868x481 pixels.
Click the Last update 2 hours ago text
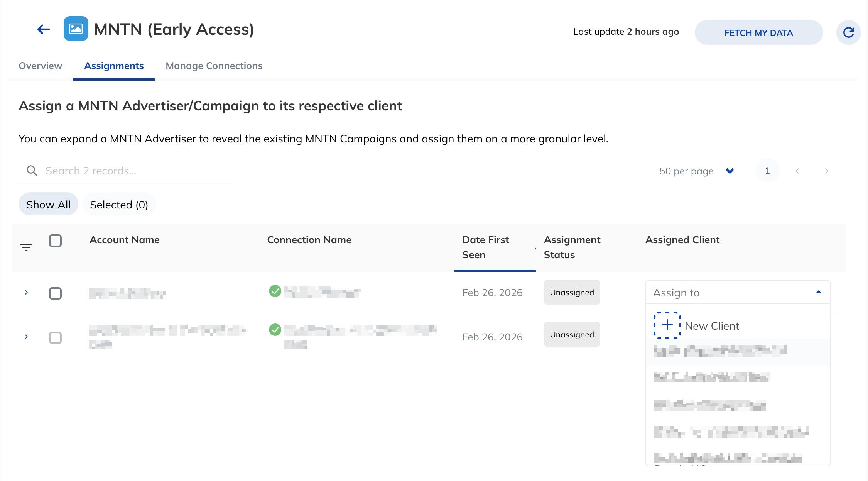tap(626, 32)
